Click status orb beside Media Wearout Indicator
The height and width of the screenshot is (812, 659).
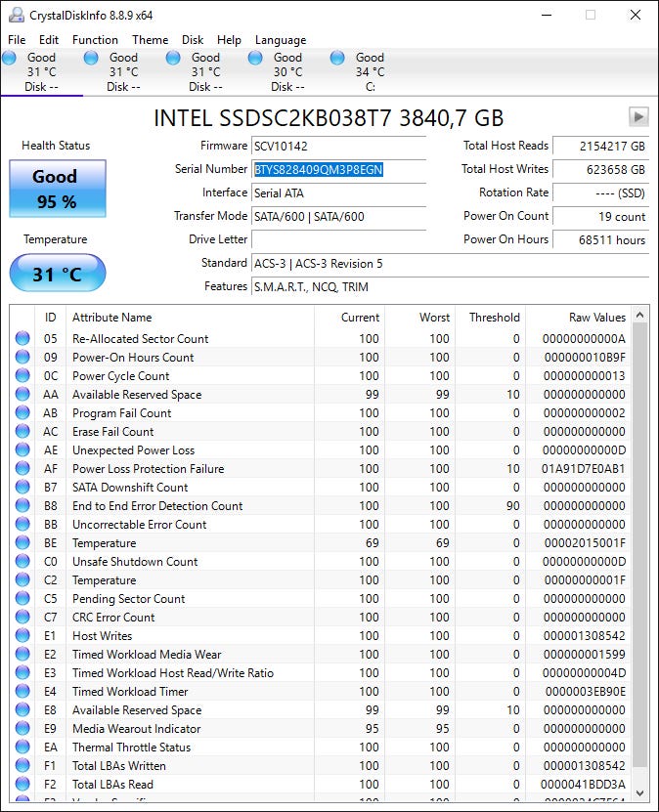pyautogui.click(x=22, y=728)
